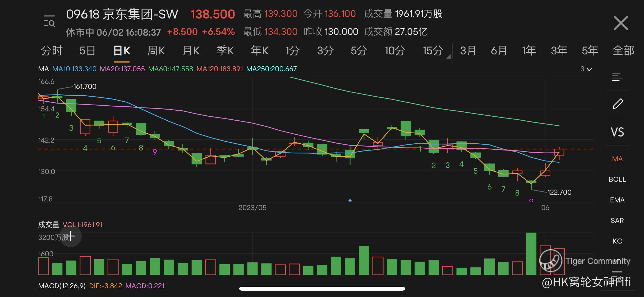This screenshot has height=297, width=644.
Task: Enable the EMA indicator overlay
Action: [617, 200]
